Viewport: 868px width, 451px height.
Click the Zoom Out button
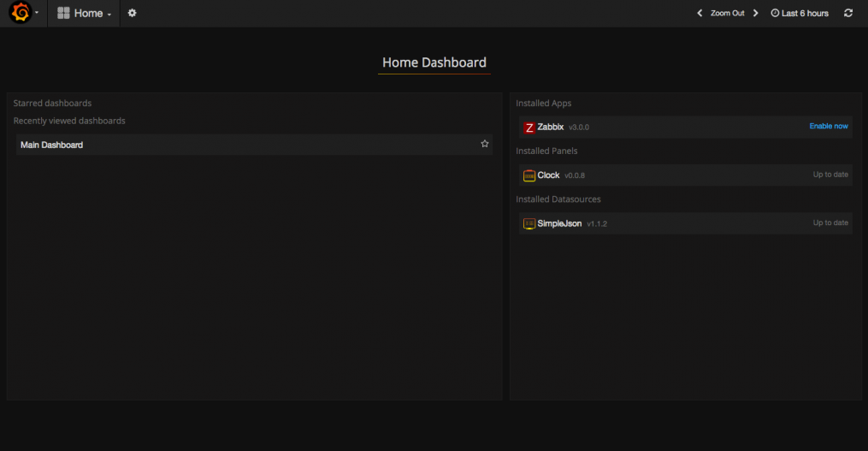728,13
